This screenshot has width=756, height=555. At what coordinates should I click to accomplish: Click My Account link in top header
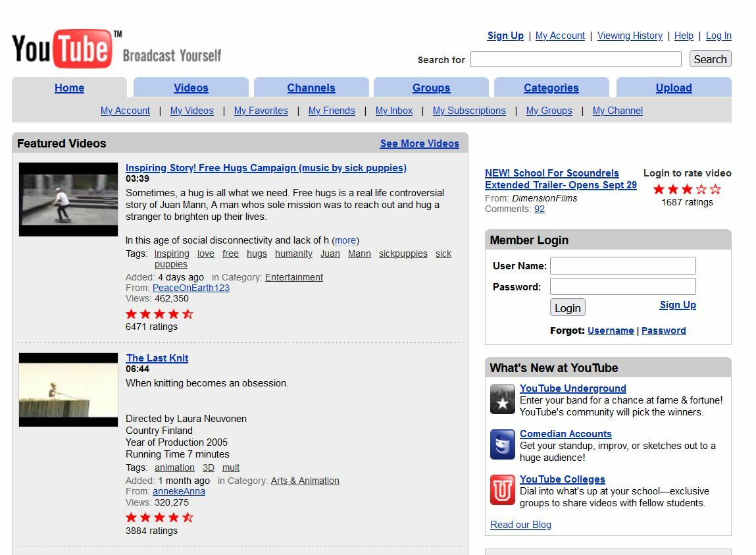coord(560,36)
